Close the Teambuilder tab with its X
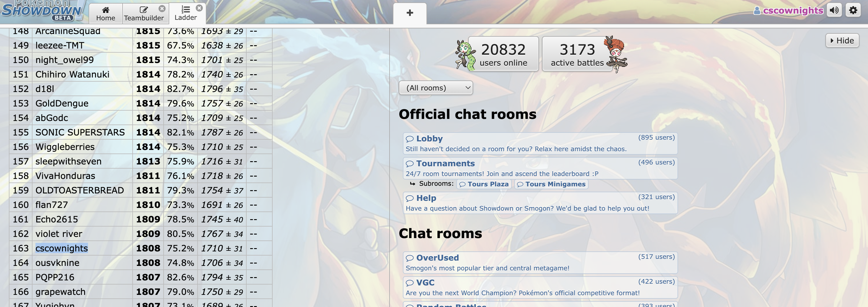The width and height of the screenshot is (868, 307). point(162,9)
